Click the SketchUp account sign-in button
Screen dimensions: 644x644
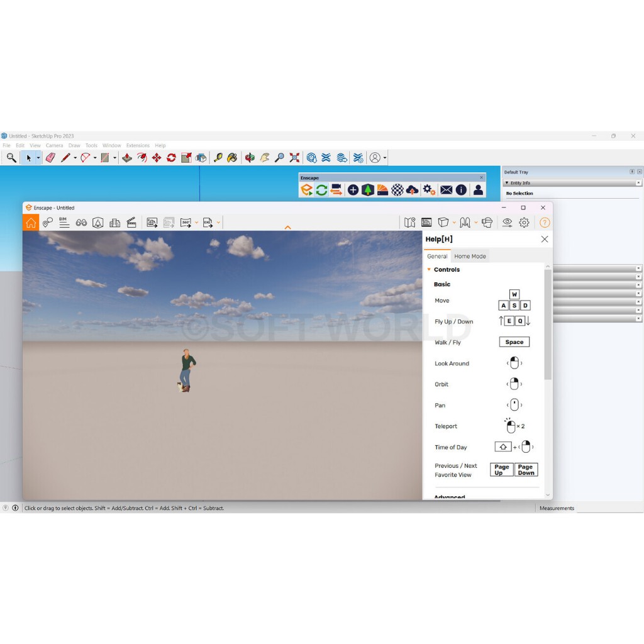[x=375, y=158]
